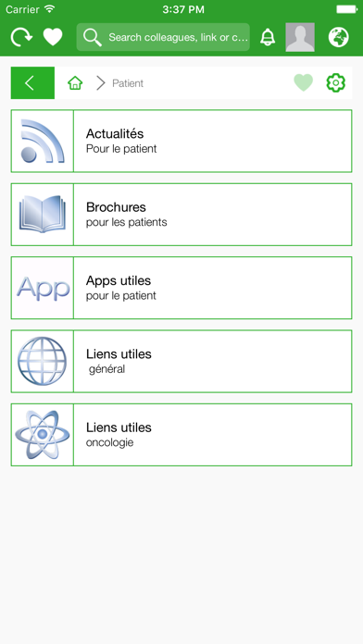Open Liens utiles général entry

click(x=181, y=362)
